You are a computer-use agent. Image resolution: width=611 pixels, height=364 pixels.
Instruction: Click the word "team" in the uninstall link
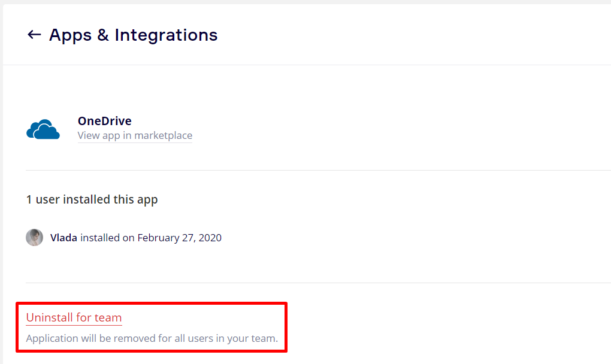tap(108, 318)
